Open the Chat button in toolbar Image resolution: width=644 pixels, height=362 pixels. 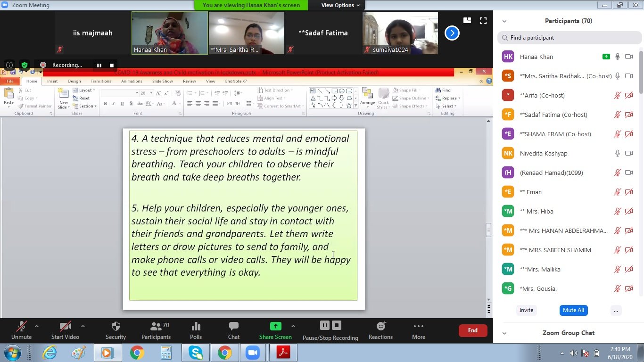point(234,330)
